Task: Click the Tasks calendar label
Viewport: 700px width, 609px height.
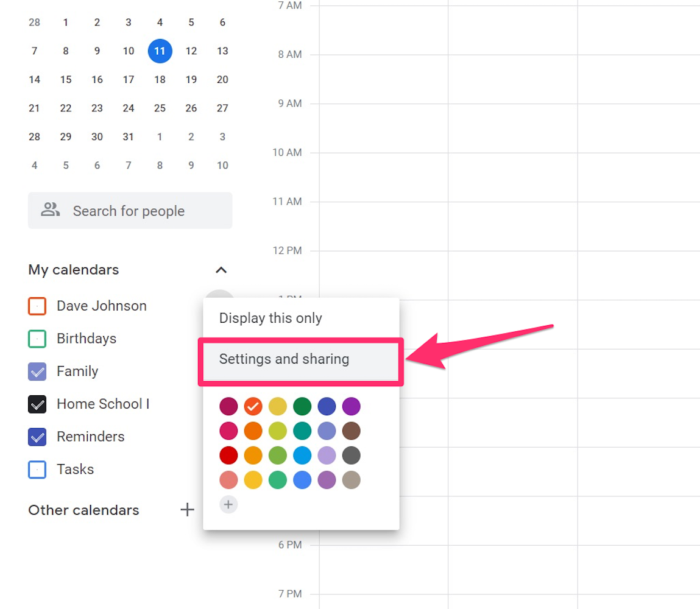Action: (x=76, y=470)
